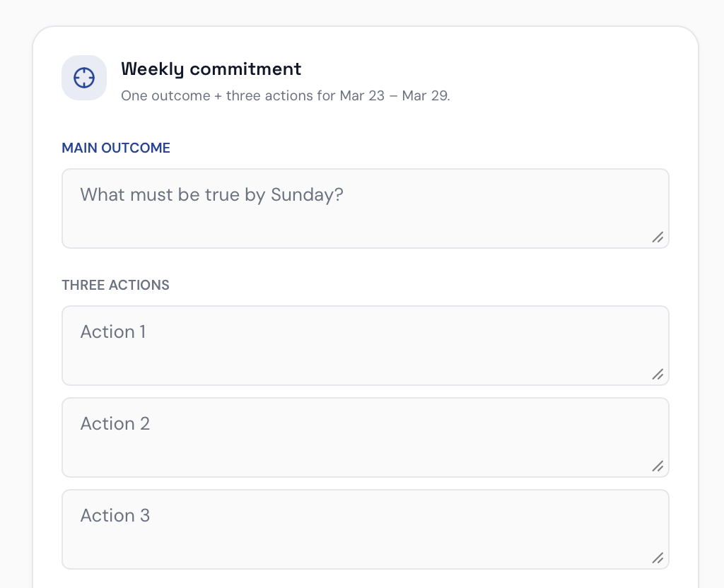The image size is (724, 588).
Task: Click the Main Outcome textarea resize handle
Action: [x=658, y=237]
